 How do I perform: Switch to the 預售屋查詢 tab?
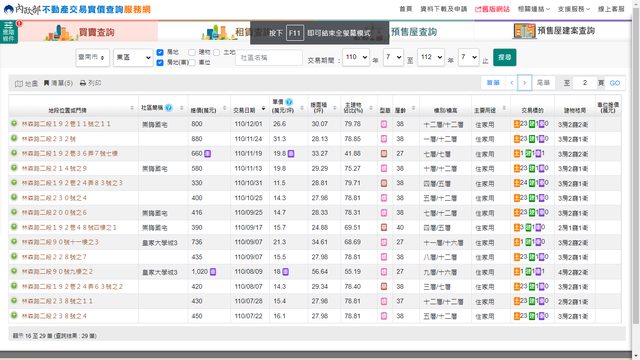tap(414, 32)
